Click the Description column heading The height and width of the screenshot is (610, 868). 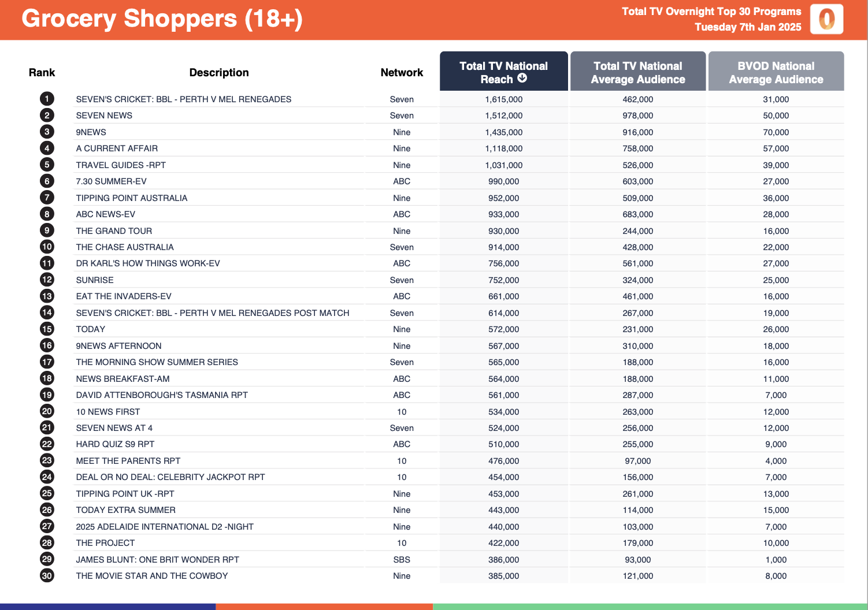click(219, 73)
